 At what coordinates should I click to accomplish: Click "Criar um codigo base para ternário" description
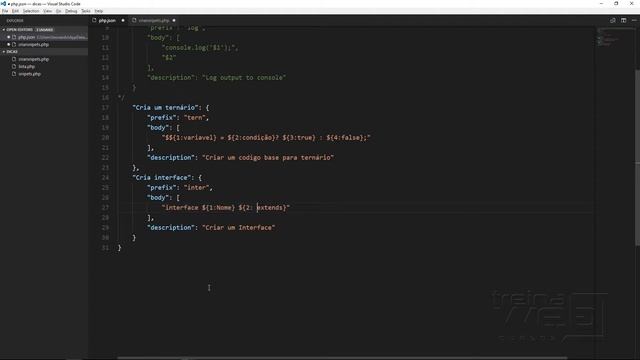point(268,158)
